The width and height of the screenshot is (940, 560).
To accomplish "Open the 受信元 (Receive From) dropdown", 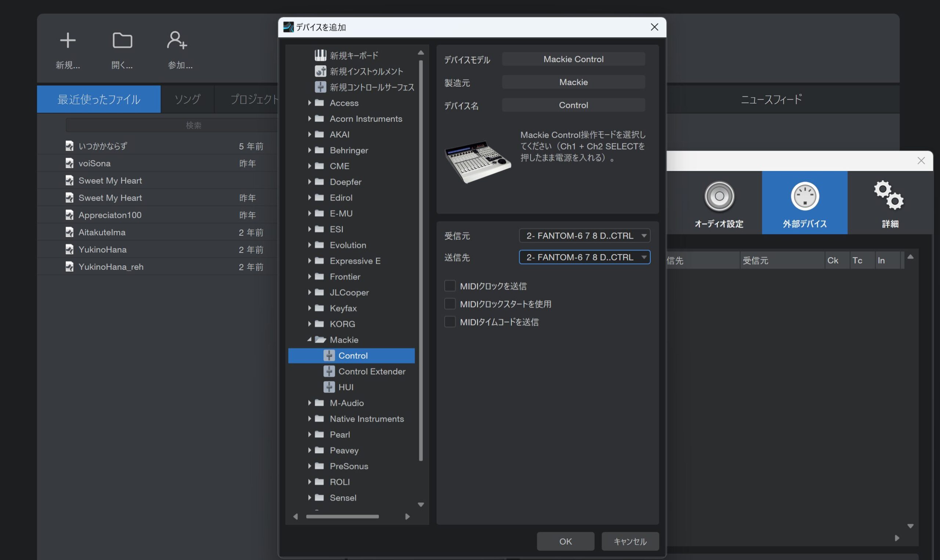I will [585, 236].
